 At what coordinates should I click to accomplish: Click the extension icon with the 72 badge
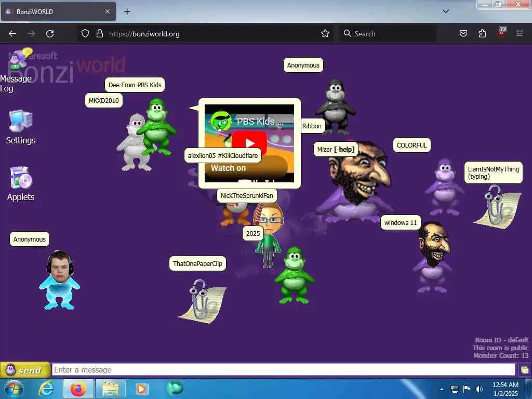click(501, 32)
